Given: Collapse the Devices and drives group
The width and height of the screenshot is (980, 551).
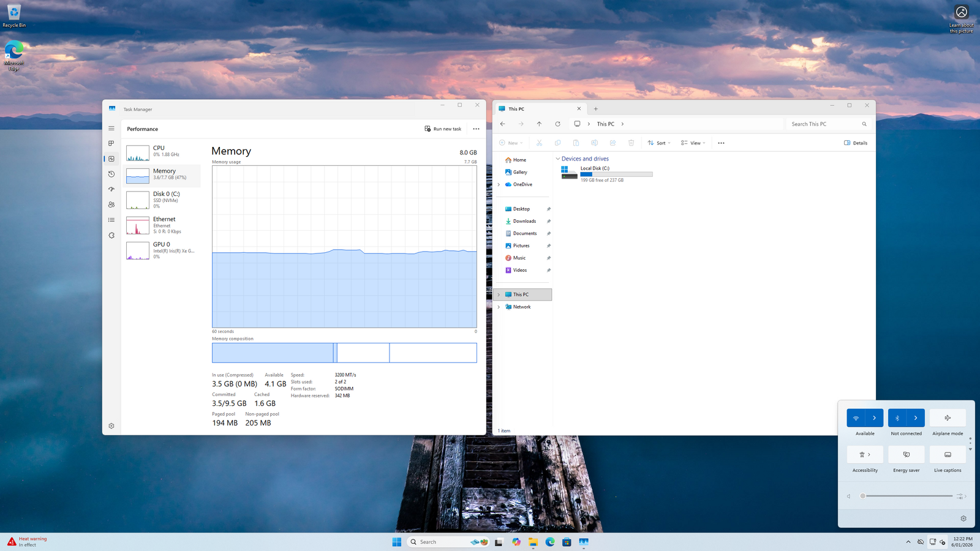Looking at the screenshot, I should [x=557, y=159].
